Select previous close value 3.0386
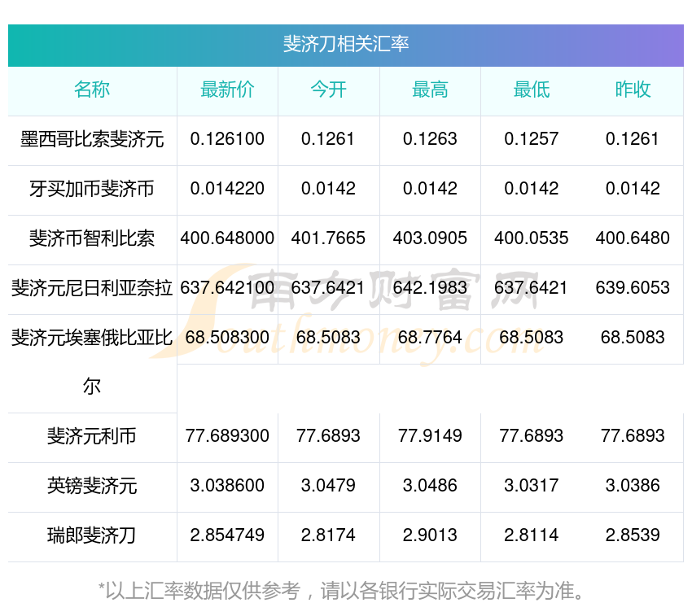Image resolution: width=692 pixels, height=616 pixels. 633,486
